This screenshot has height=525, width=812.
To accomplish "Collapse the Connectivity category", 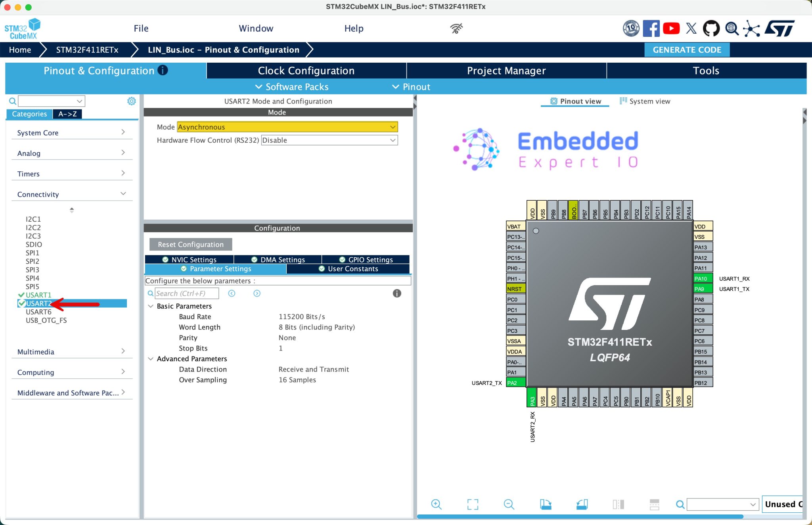I will tap(123, 194).
